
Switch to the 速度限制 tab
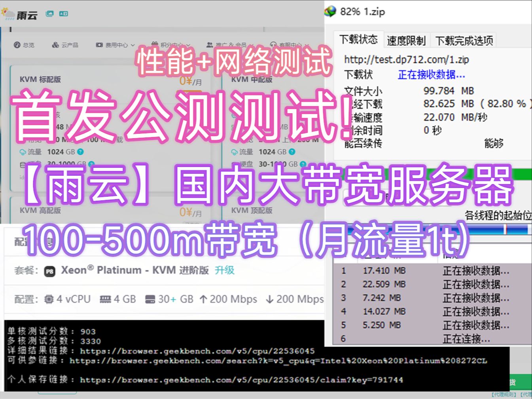406,40
